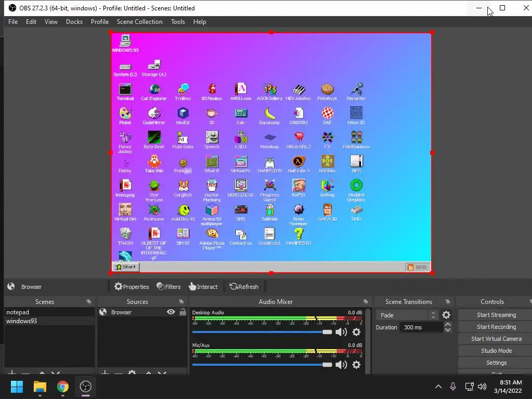Viewport: 532px width, 399px height.
Task: Open the Docks menu
Action: [74, 22]
